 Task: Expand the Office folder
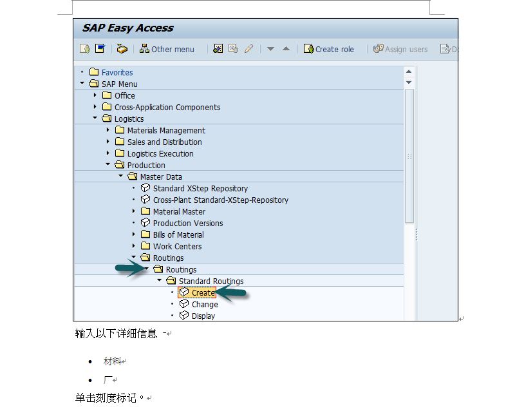point(95,95)
